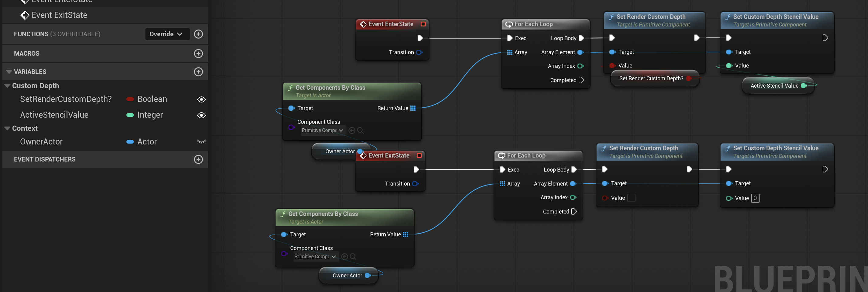Select Event ExitState in the graph list
868x292 pixels.
(59, 15)
